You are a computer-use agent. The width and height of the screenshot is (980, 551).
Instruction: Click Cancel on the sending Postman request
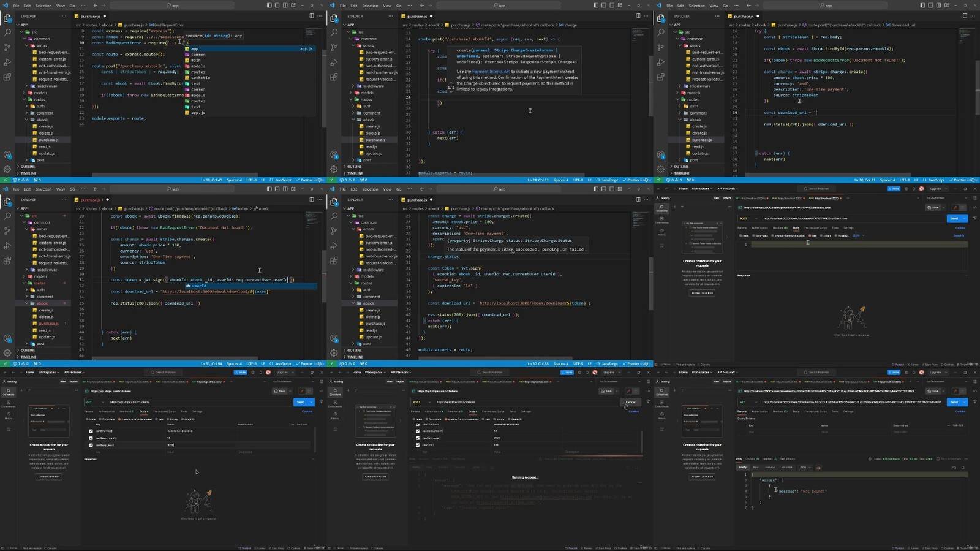point(630,402)
